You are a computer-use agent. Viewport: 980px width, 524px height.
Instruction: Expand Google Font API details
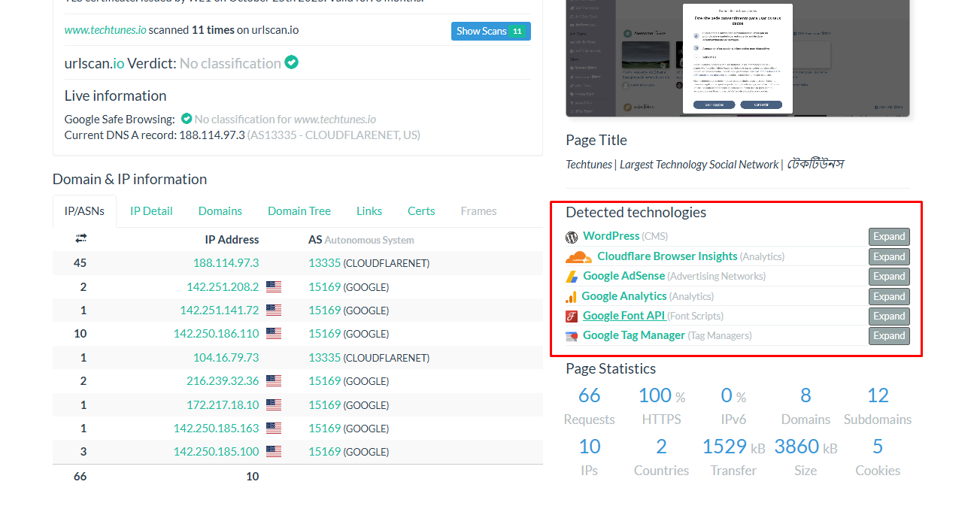point(889,317)
